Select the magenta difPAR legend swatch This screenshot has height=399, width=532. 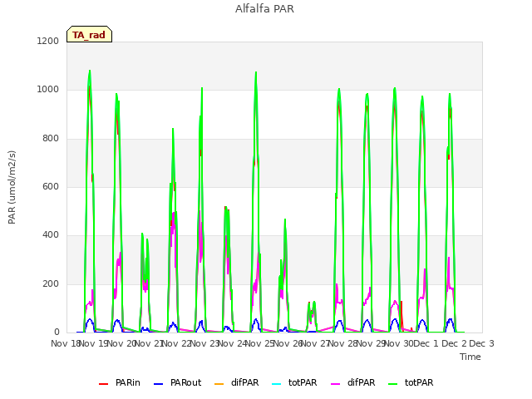coord(335,384)
